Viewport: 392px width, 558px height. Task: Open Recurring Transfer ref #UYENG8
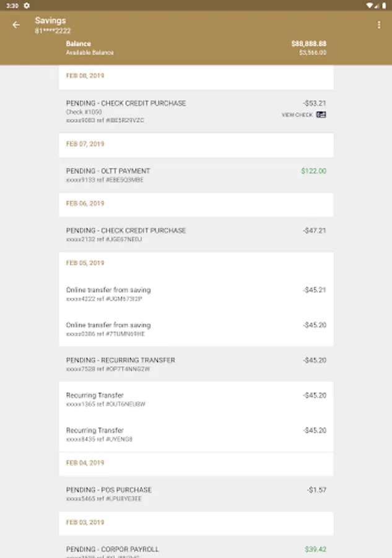point(196,434)
